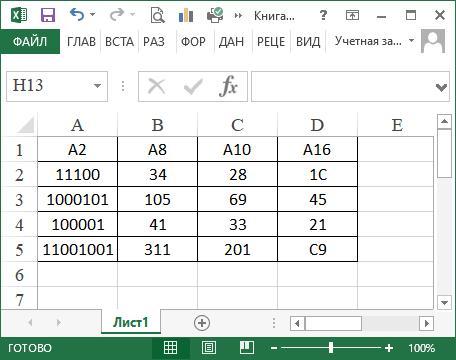The image size is (456, 360).
Task: Undo the last action with the arrow icon
Action: [77, 15]
